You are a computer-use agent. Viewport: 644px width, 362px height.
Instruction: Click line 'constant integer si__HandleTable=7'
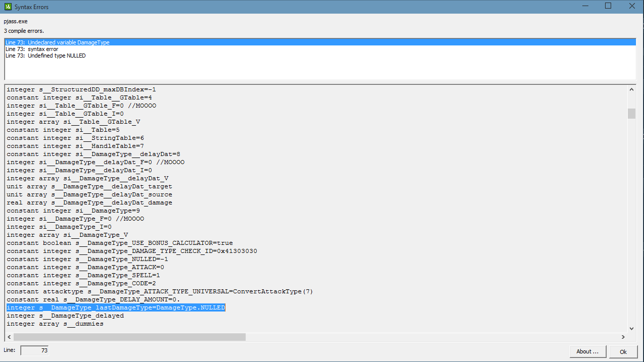point(75,146)
